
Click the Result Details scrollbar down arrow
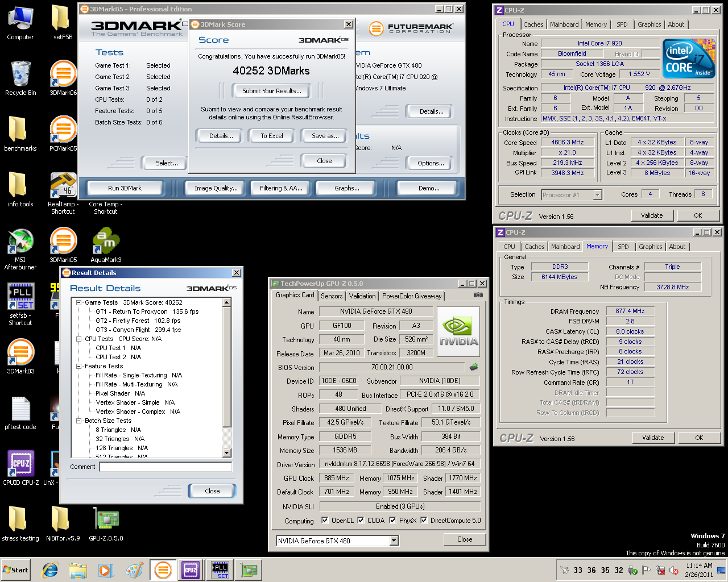(x=227, y=453)
